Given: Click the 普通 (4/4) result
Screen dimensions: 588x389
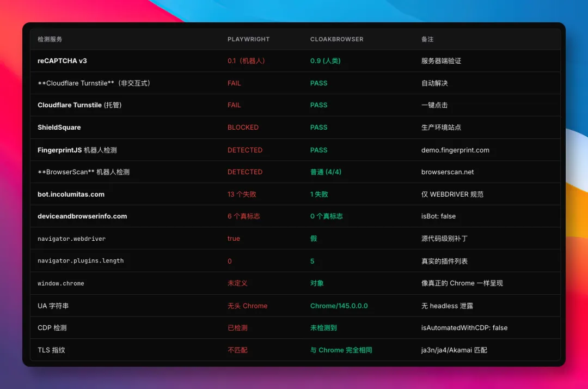Looking at the screenshot, I should click(326, 172).
